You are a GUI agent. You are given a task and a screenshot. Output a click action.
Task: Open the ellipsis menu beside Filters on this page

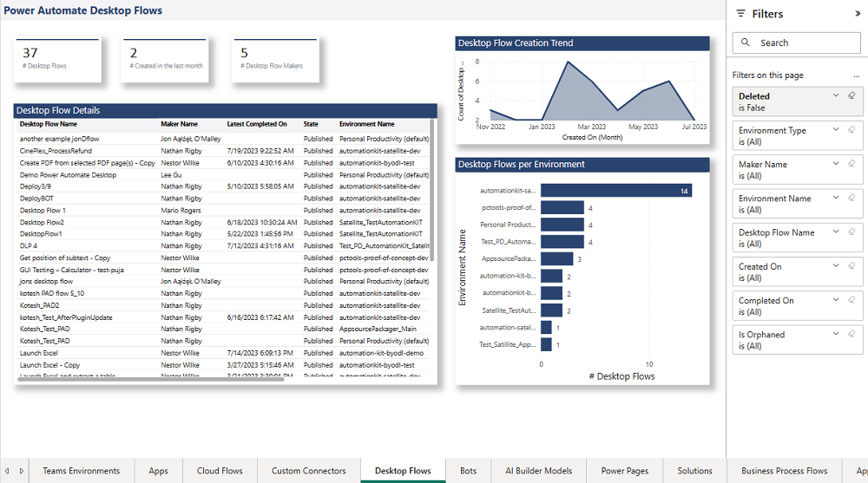[x=857, y=75]
